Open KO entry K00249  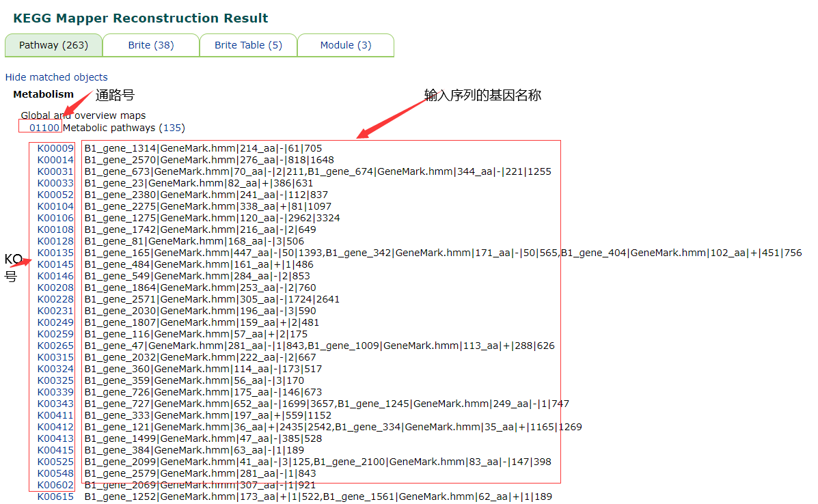(x=55, y=322)
